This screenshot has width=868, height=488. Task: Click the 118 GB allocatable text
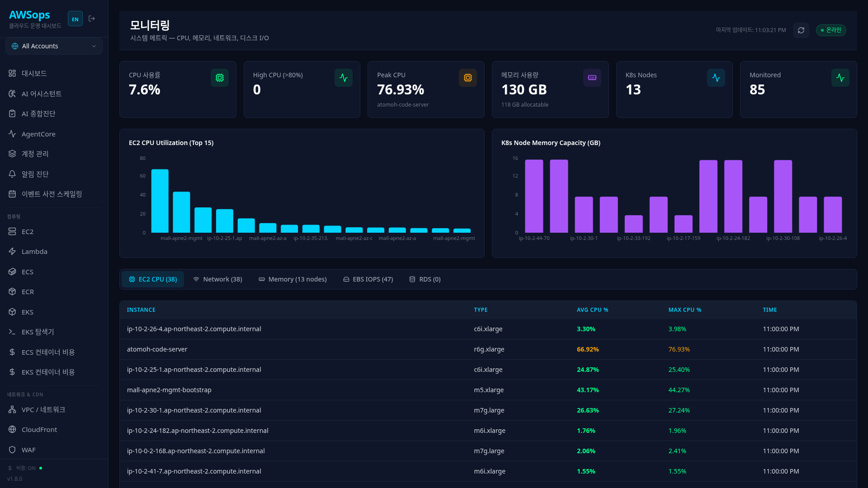[524, 105]
